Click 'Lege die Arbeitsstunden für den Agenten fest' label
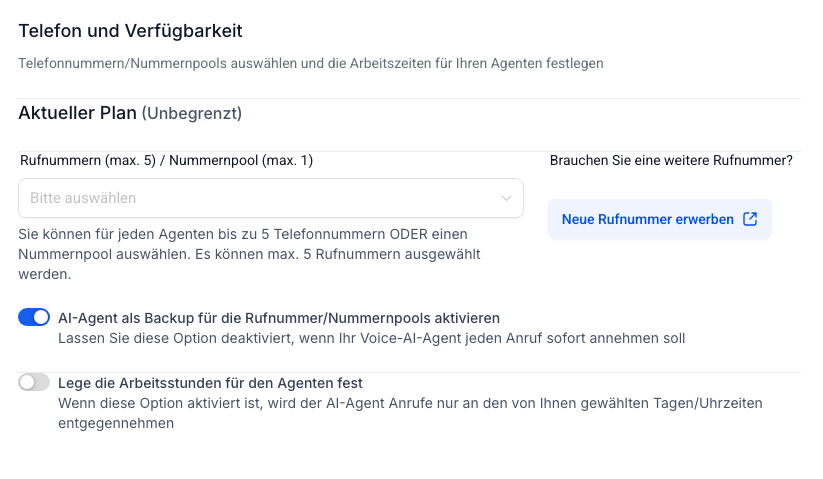Screen dimensions: 823x479 click(210, 383)
